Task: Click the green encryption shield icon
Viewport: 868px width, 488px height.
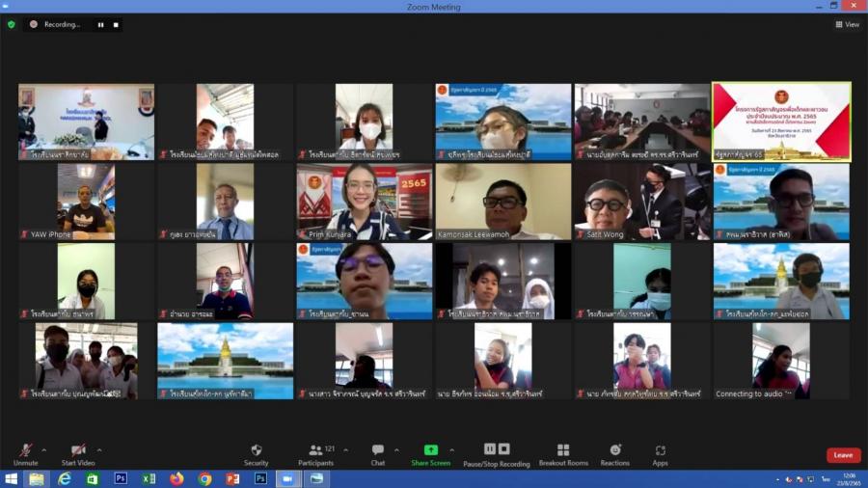Action: [x=12, y=24]
